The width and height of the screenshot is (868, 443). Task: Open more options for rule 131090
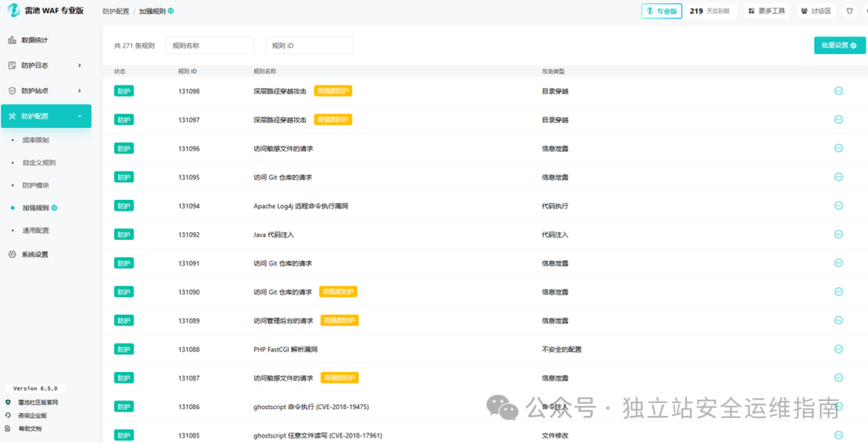coord(838,291)
